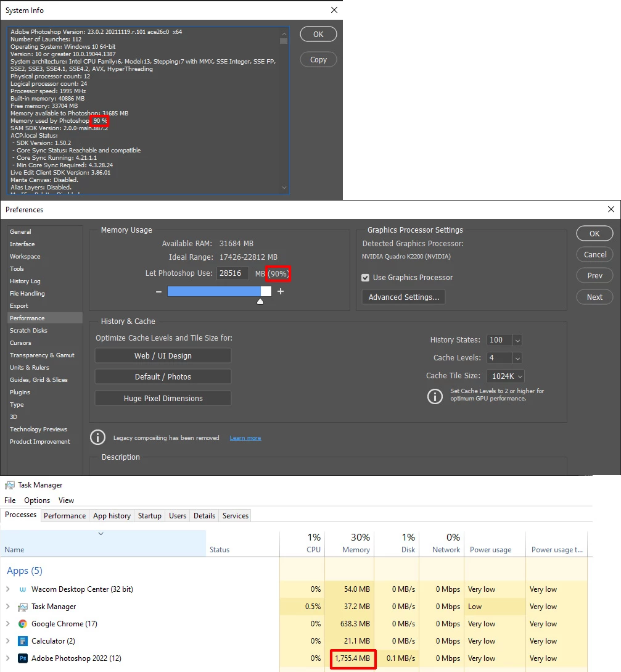Select Interface in the Preferences sidebar
Screen dimensions: 621x672
pyautogui.click(x=22, y=244)
